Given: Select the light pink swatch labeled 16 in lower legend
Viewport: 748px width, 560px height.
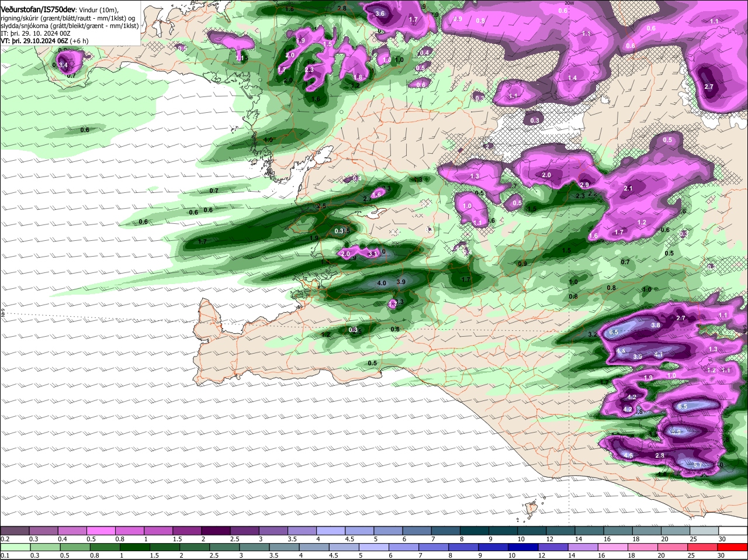Looking at the screenshot, I should 614,547.
